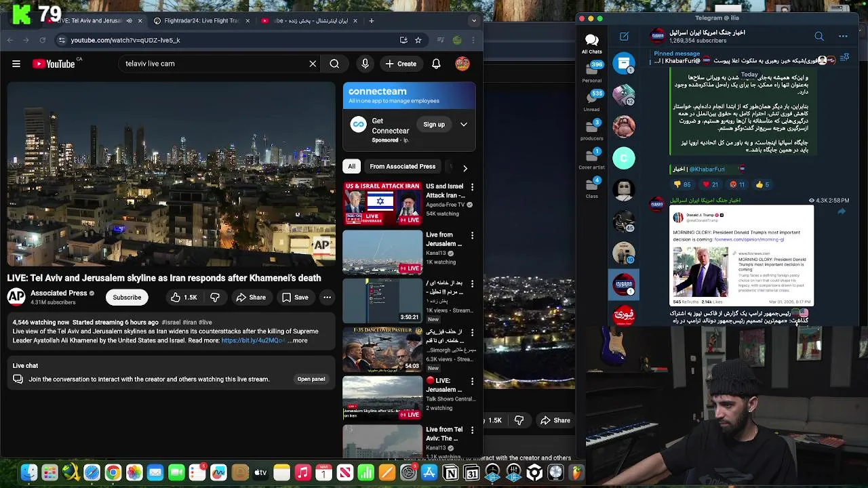Click the YouTube Create button
This screenshot has width=868, height=488.
click(401, 64)
